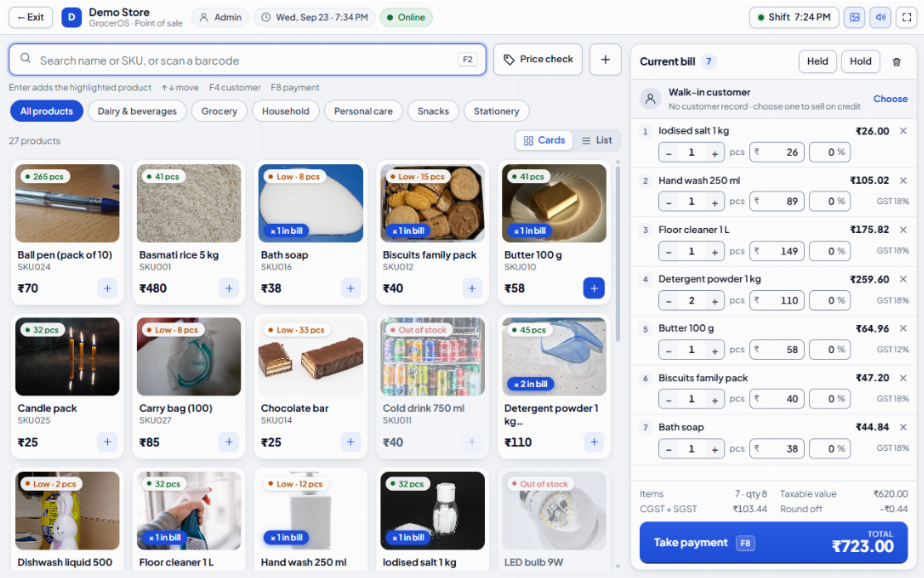Click the Demo Store logo D icon

[71, 18]
